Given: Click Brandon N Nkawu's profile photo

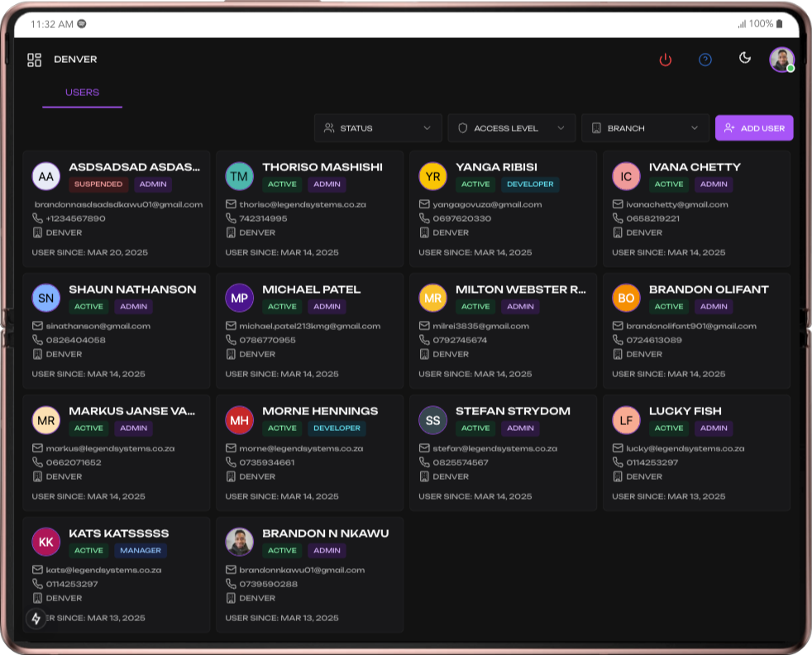Looking at the screenshot, I should coord(239,542).
